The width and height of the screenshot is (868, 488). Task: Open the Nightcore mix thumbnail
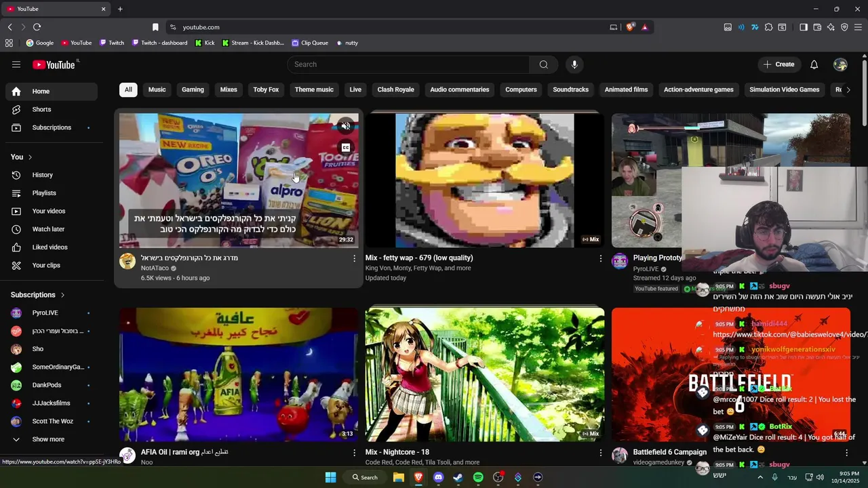484,375
